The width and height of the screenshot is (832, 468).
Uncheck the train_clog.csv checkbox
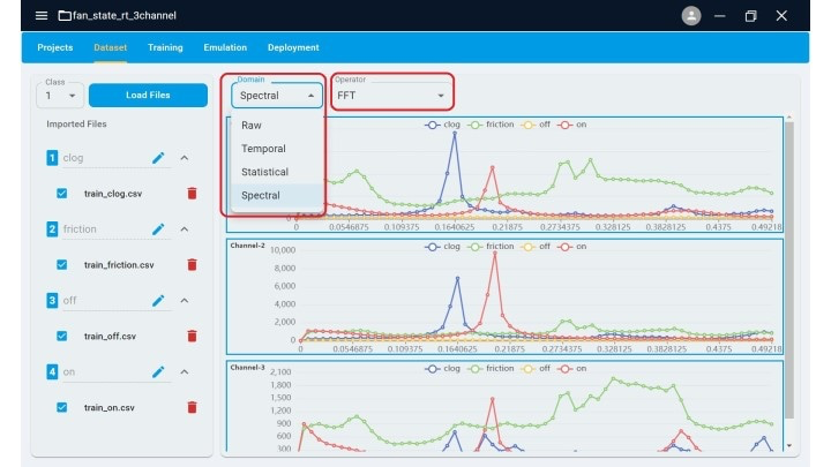(x=62, y=193)
